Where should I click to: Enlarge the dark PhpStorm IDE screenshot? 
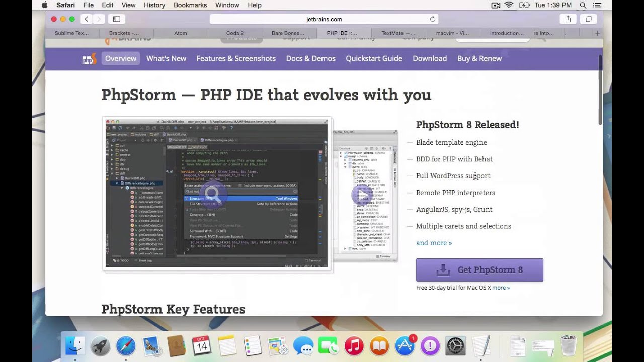[217, 194]
